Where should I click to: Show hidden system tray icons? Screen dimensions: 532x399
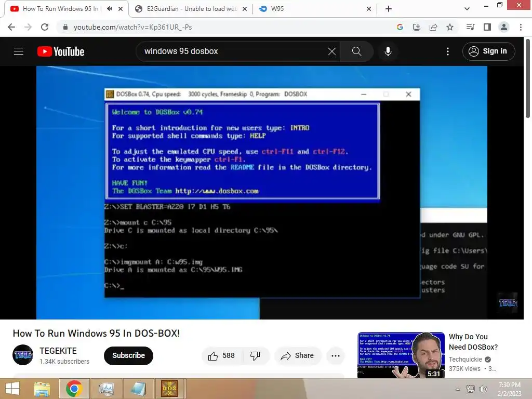[x=458, y=389]
